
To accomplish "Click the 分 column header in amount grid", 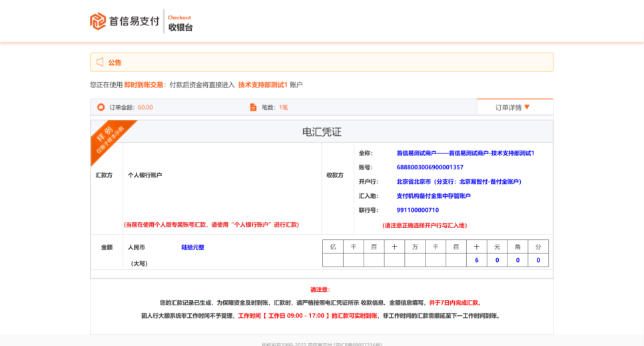I will pos(538,247).
